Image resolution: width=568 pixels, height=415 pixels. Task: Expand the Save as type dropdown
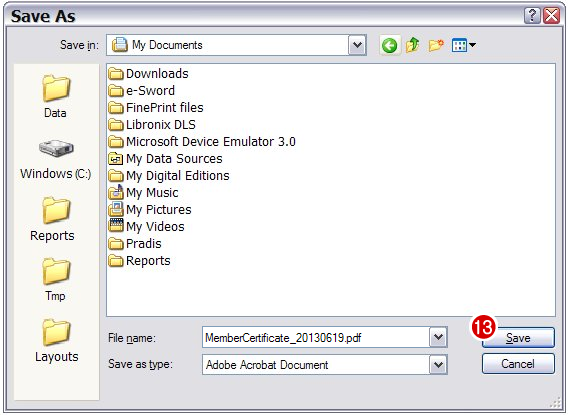click(x=438, y=364)
